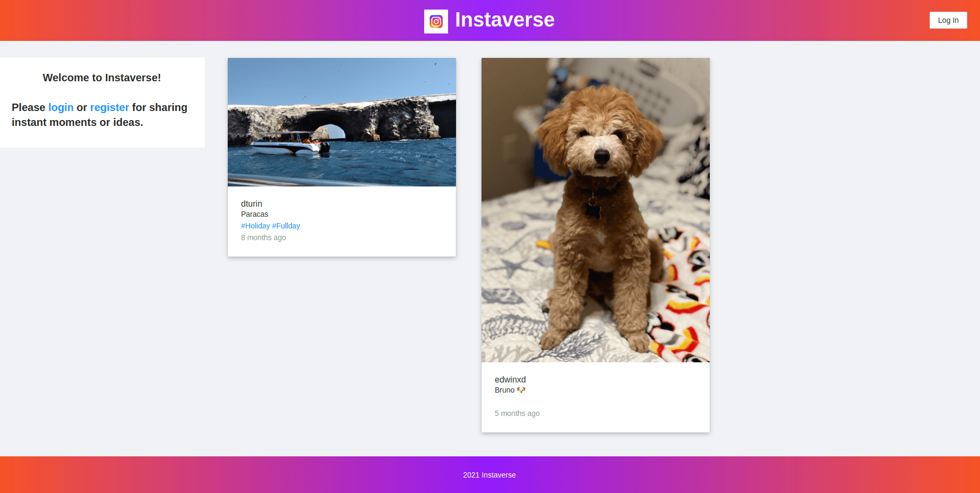The width and height of the screenshot is (980, 493).
Task: Click the Welcome to Instaverse heading
Action: (101, 78)
